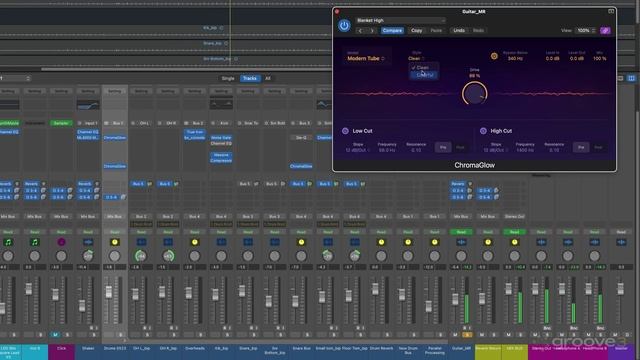Mute the Guitar_MR channel
Image resolution: width=640 pixels, height=360 pixels.
(x=455, y=335)
